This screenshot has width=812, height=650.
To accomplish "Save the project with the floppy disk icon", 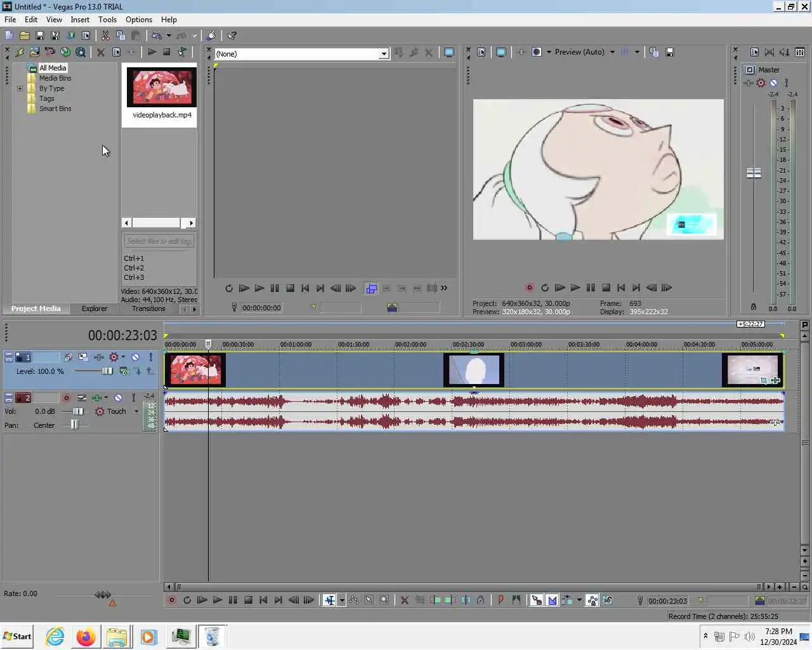I will 39,36.
